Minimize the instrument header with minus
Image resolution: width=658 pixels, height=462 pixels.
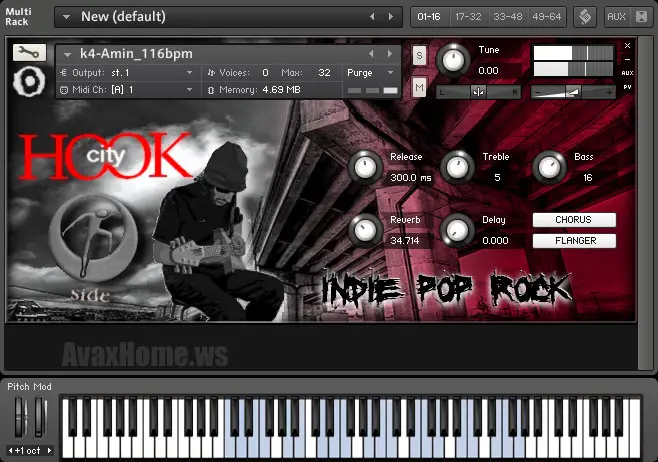[627, 60]
